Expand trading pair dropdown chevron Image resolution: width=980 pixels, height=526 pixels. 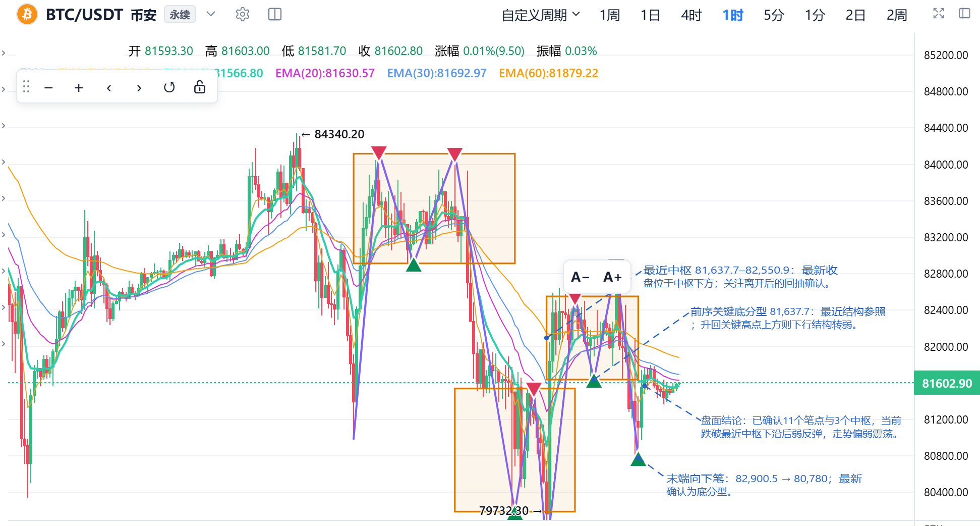click(x=211, y=14)
